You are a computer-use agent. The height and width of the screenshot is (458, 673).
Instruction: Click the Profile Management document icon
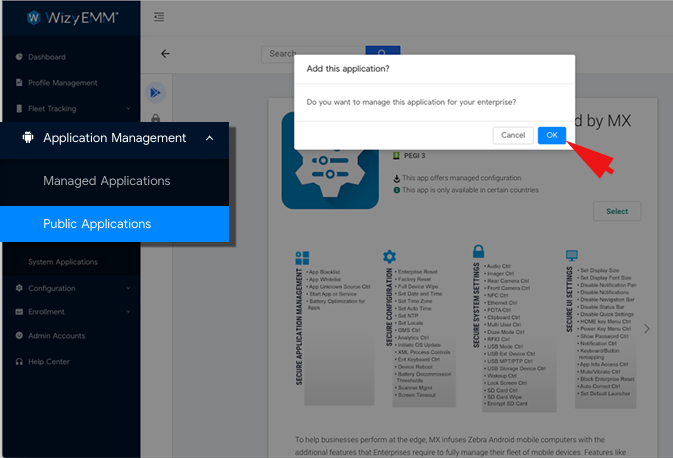(x=19, y=82)
